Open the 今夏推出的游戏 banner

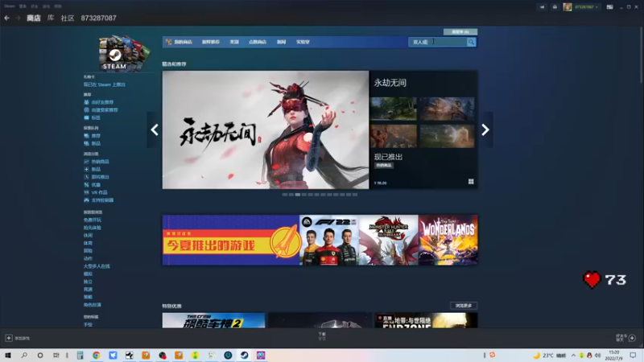coord(231,240)
